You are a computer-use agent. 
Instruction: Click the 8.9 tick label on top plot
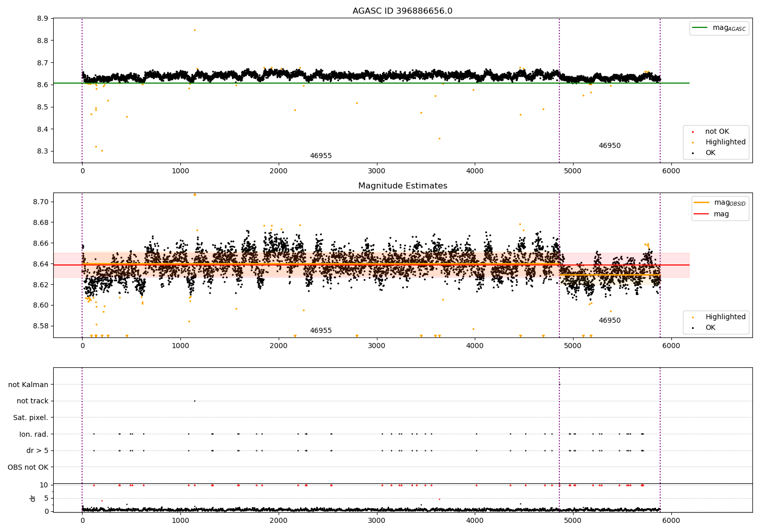tap(43, 19)
